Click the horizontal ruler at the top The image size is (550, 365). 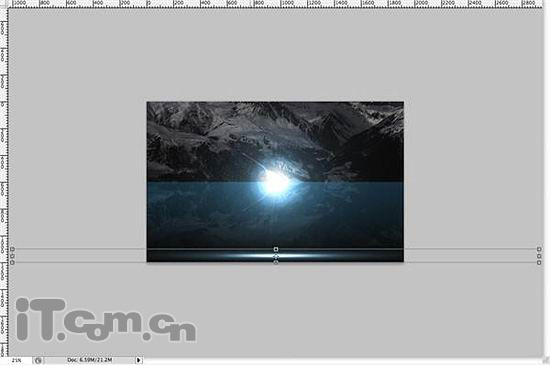pos(275,4)
